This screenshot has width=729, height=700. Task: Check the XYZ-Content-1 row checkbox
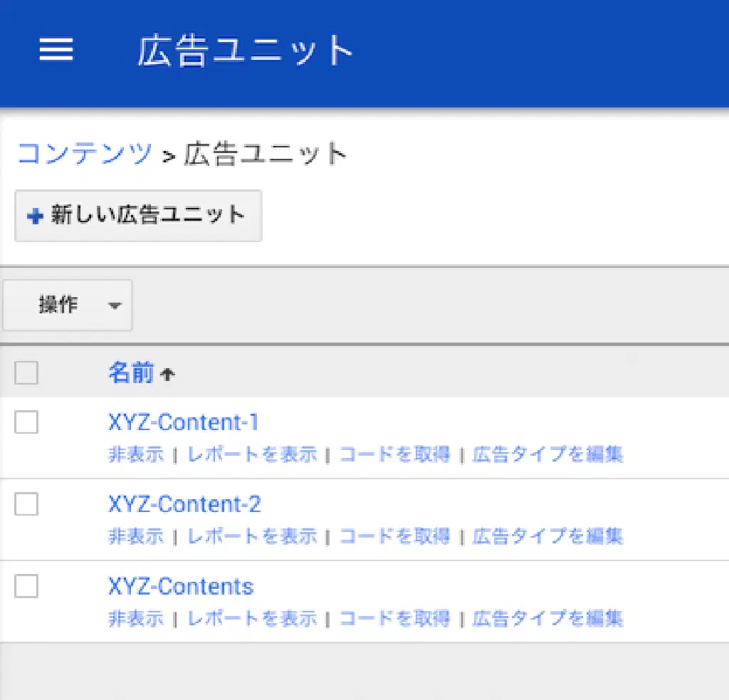click(26, 422)
